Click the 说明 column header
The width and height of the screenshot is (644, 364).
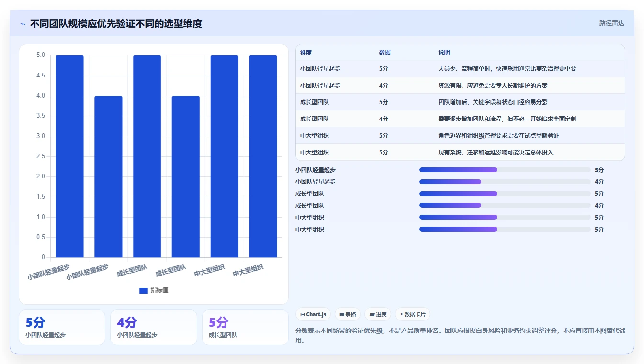[444, 53]
